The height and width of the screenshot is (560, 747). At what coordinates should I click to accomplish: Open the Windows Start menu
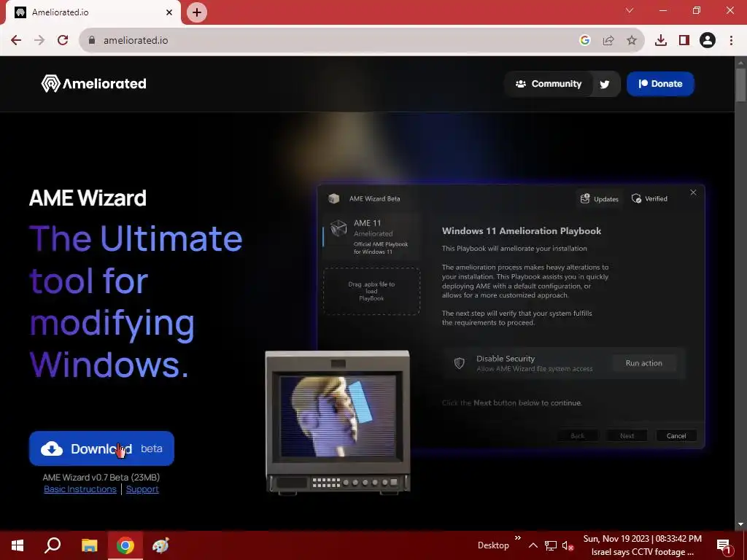pyautogui.click(x=18, y=545)
